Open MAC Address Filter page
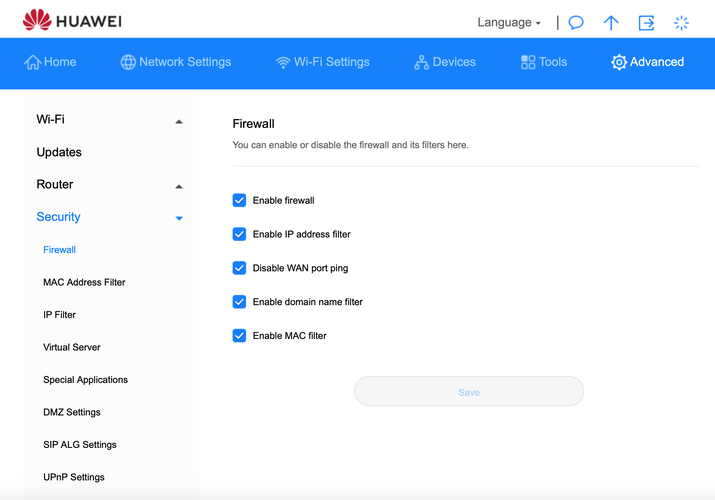The image size is (715, 500). click(84, 282)
